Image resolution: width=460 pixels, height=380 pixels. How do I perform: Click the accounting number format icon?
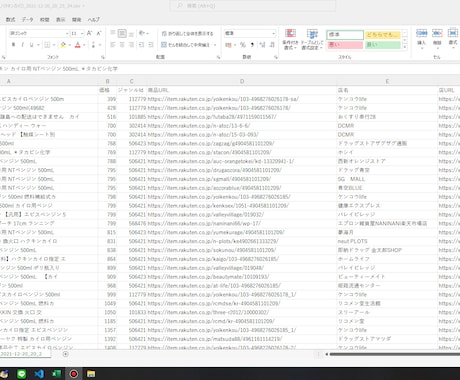228,45
